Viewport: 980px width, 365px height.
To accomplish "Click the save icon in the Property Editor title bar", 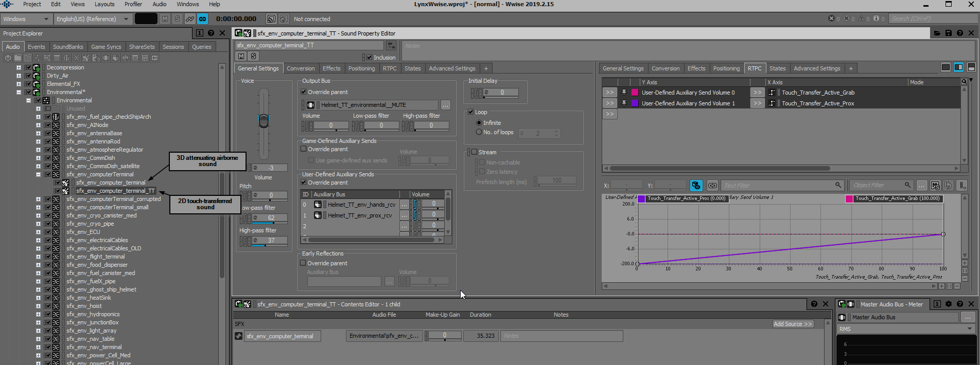I will pyautogui.click(x=949, y=33).
